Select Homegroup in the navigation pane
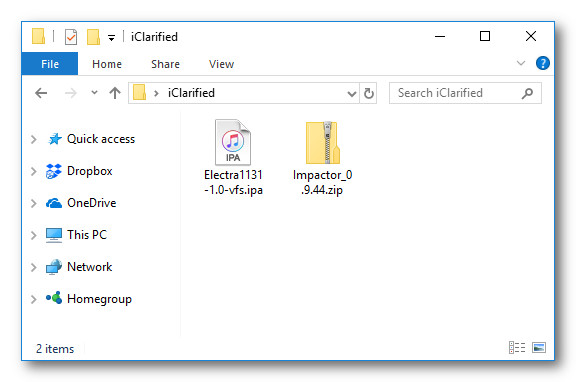This screenshot has width=576, height=382. click(99, 299)
